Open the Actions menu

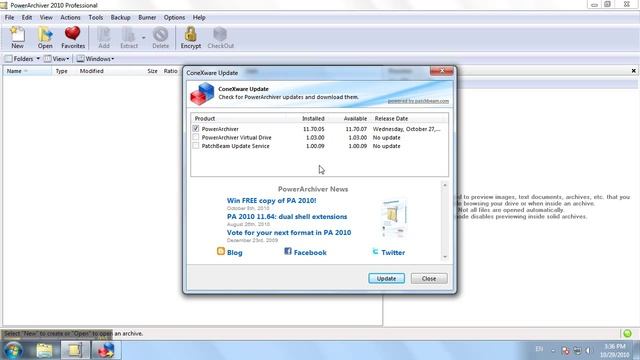pyautogui.click(x=70, y=18)
